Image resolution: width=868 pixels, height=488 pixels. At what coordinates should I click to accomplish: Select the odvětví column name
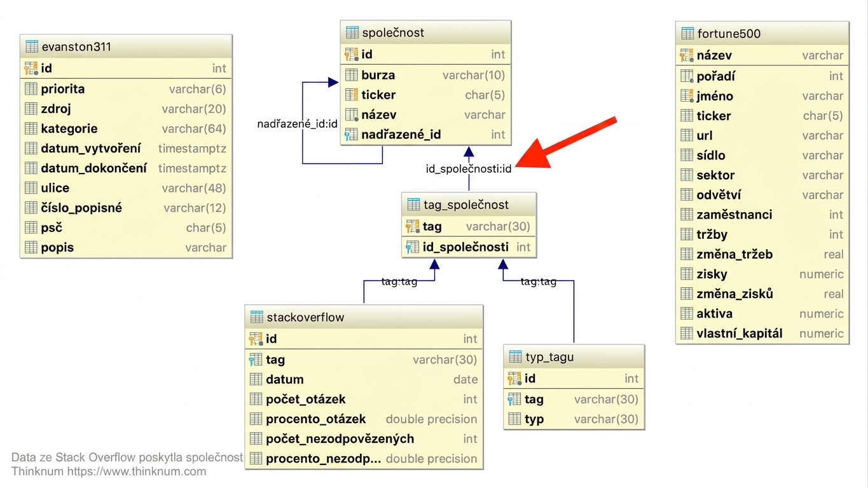(x=719, y=195)
